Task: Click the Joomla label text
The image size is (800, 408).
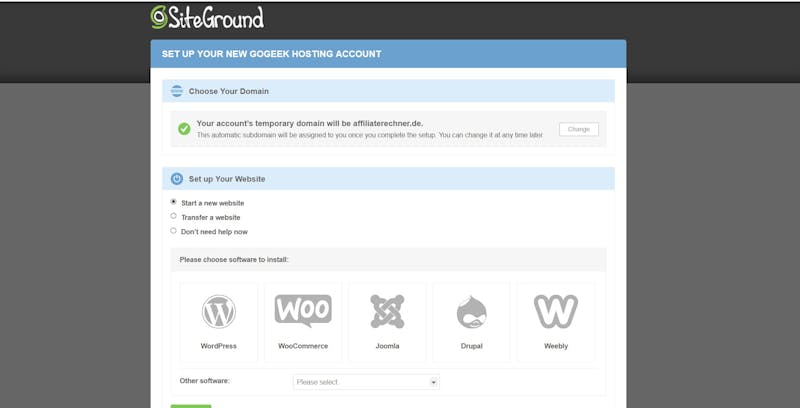Action: [387, 346]
